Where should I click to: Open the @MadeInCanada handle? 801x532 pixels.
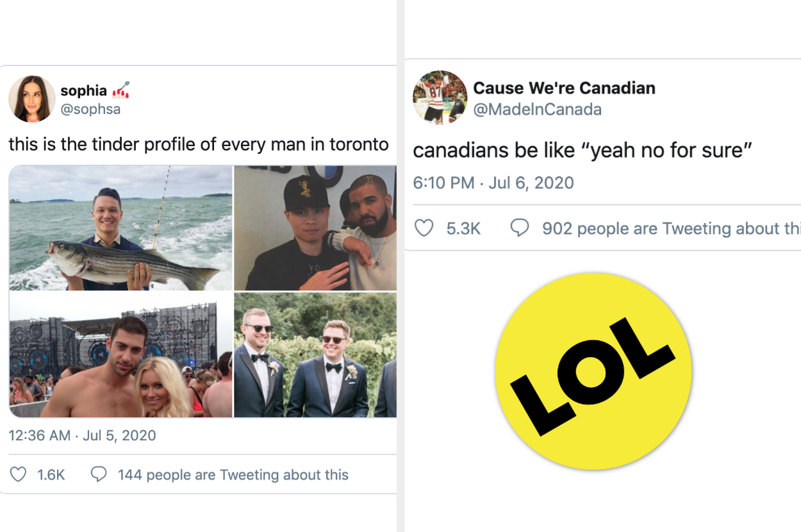537,110
